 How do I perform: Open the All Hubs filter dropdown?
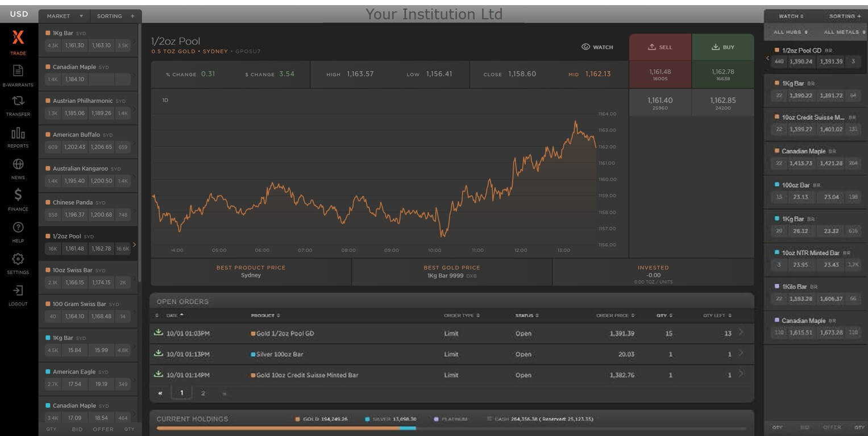(791, 32)
